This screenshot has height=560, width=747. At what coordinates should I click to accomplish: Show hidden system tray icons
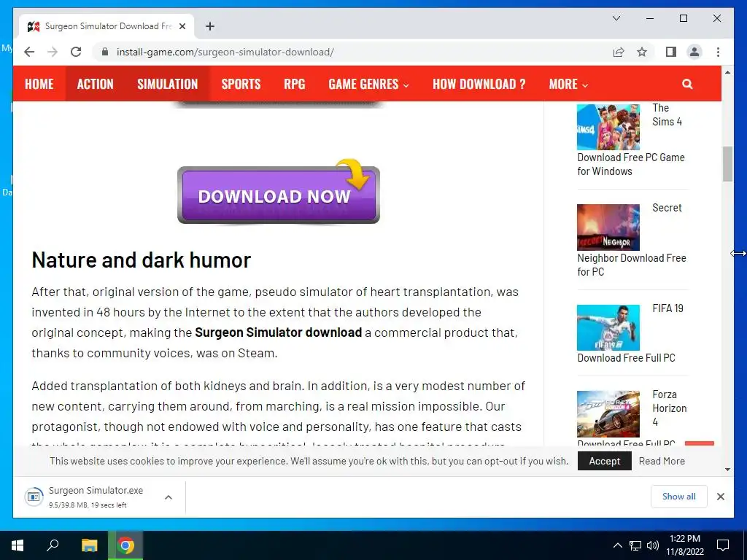617,545
